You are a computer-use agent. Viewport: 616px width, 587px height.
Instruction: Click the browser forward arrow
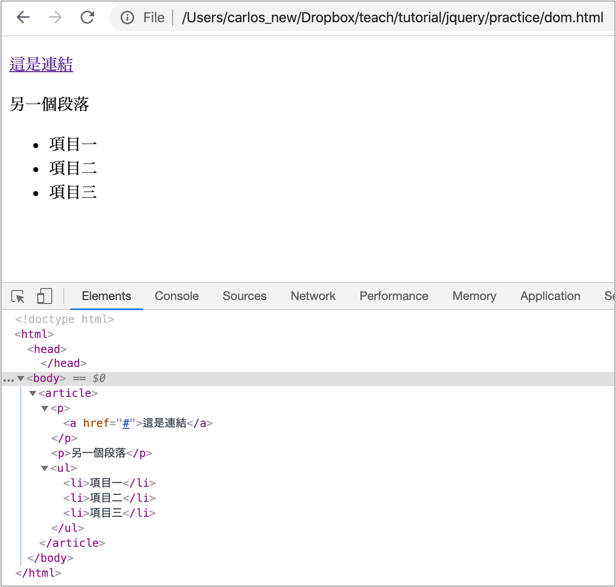[x=55, y=17]
